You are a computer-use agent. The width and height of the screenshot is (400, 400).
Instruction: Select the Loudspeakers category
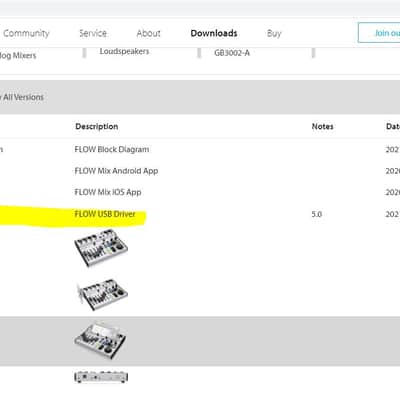124,52
